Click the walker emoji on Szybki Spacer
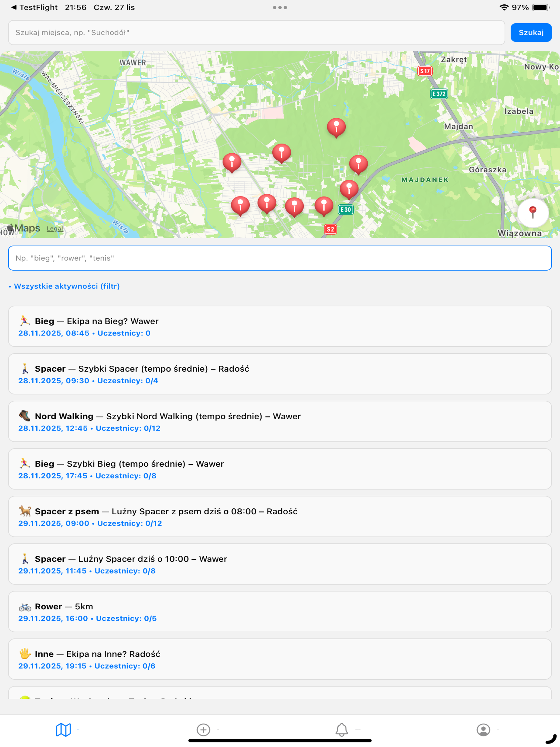 25,368
